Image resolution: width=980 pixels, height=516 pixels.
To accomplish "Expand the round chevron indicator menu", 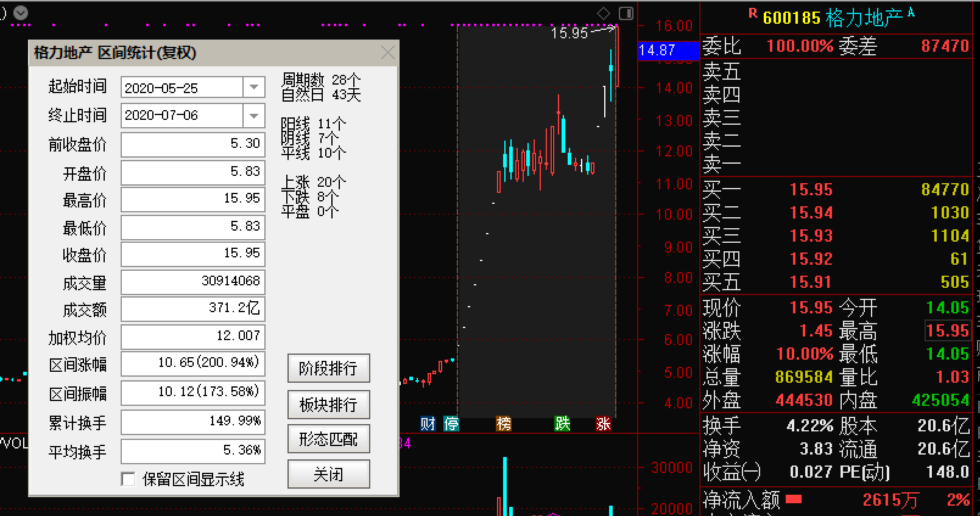I will click(x=21, y=12).
